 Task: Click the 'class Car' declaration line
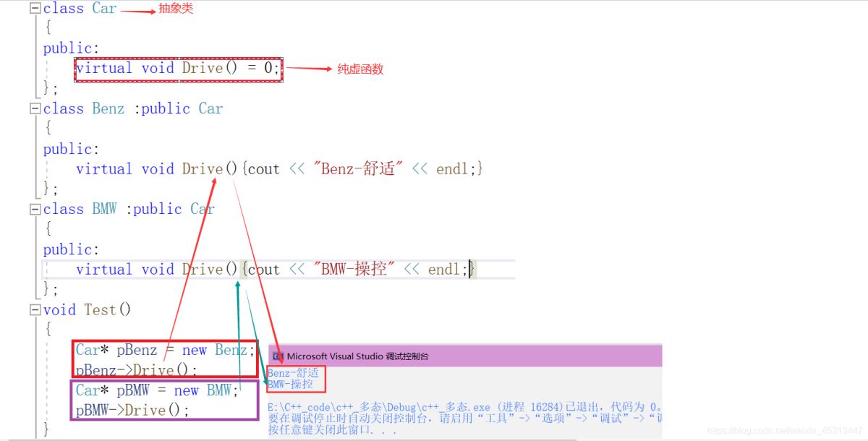point(80,9)
